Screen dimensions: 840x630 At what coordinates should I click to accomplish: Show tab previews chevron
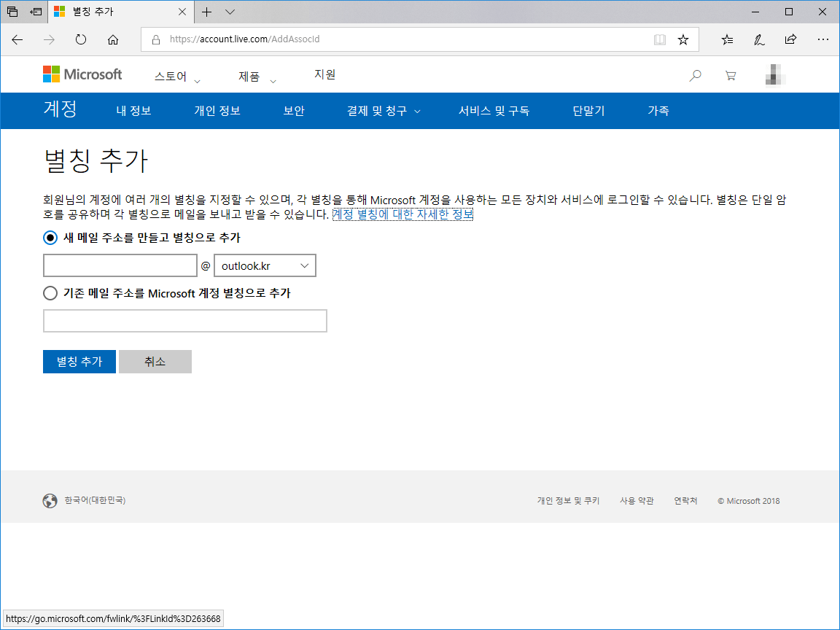(230, 12)
